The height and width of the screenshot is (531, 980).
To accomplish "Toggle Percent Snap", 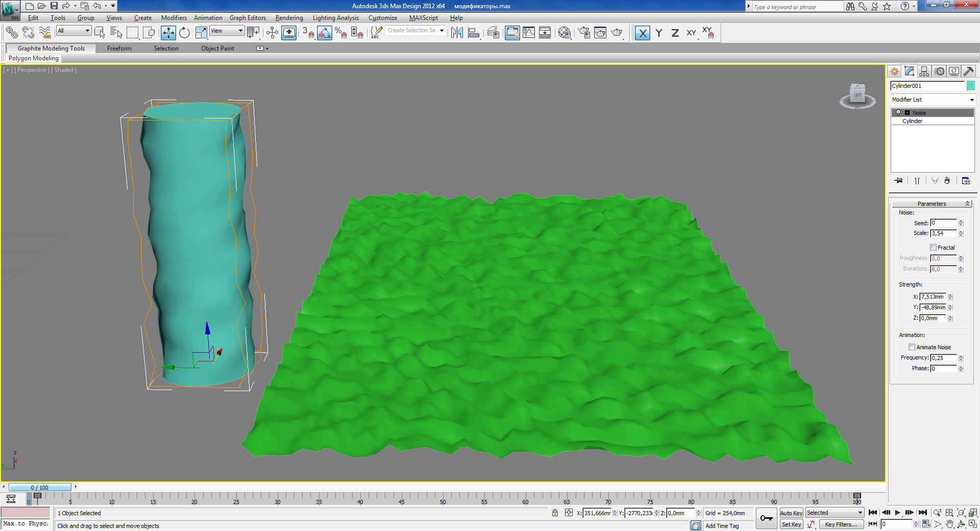I will 340,33.
